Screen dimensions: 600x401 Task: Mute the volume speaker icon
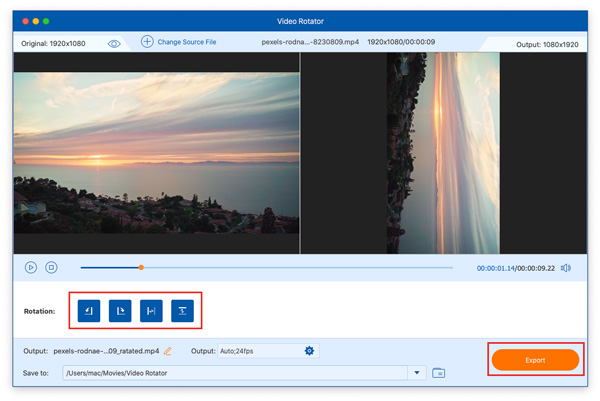(x=566, y=268)
